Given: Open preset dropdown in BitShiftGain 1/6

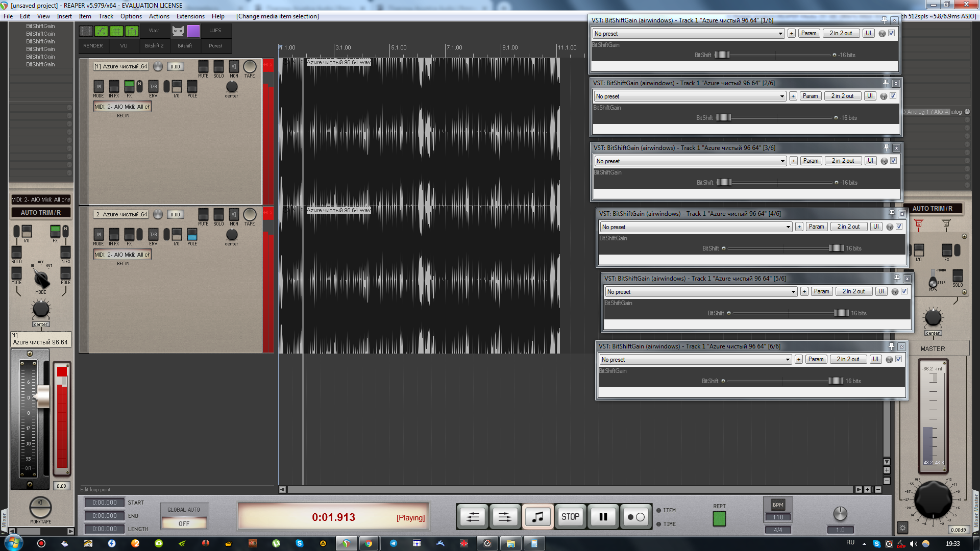Looking at the screenshot, I should coord(688,34).
